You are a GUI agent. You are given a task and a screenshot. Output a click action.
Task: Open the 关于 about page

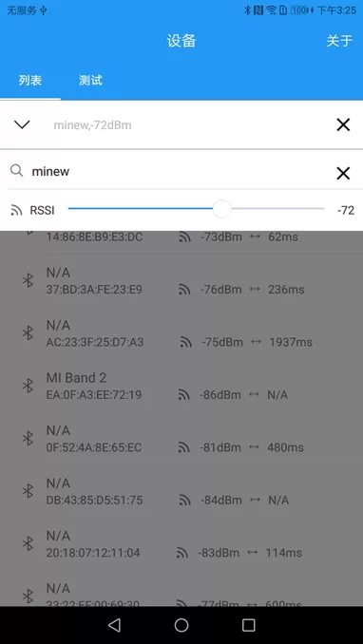coord(339,41)
